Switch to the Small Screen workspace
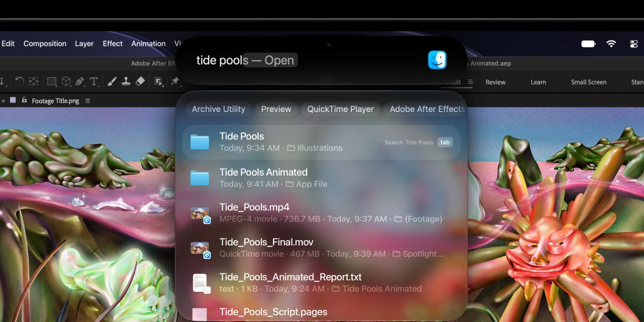This screenshot has height=322, width=644. click(589, 82)
